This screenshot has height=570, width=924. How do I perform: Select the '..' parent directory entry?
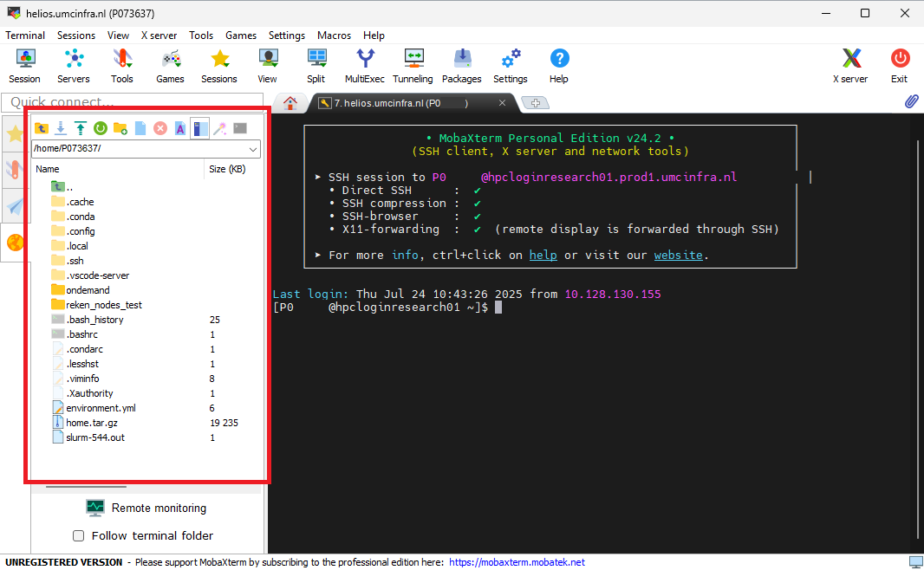[62, 187]
